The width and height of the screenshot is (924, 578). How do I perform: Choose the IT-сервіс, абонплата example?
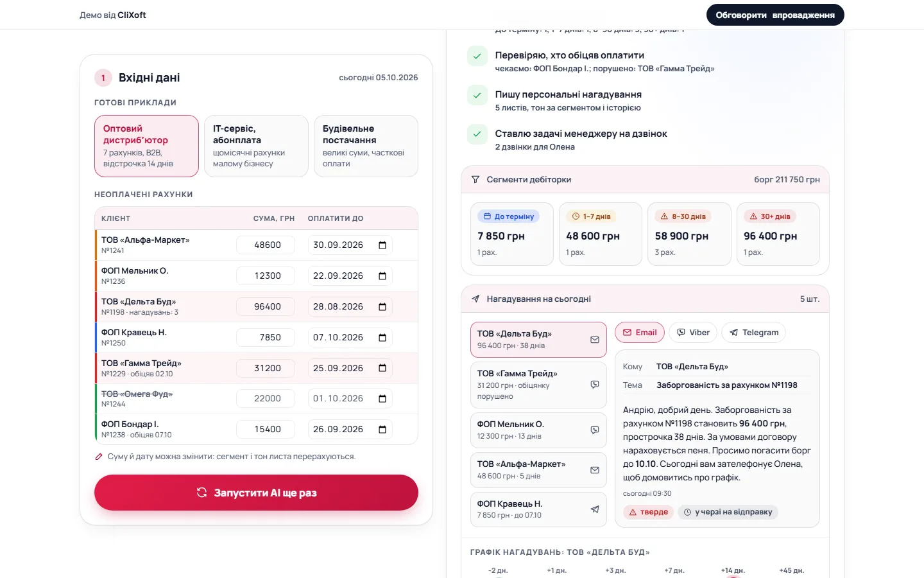[x=256, y=146]
